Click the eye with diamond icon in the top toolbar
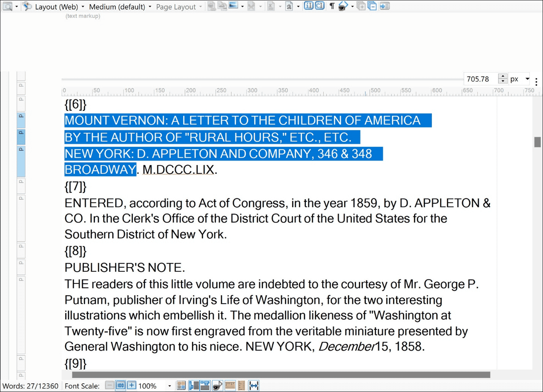 (343, 6)
